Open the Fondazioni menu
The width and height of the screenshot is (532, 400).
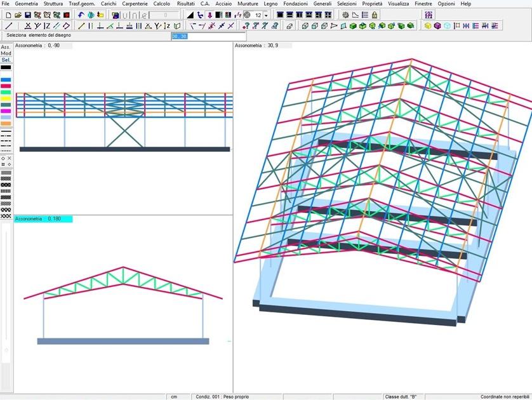(x=295, y=4)
